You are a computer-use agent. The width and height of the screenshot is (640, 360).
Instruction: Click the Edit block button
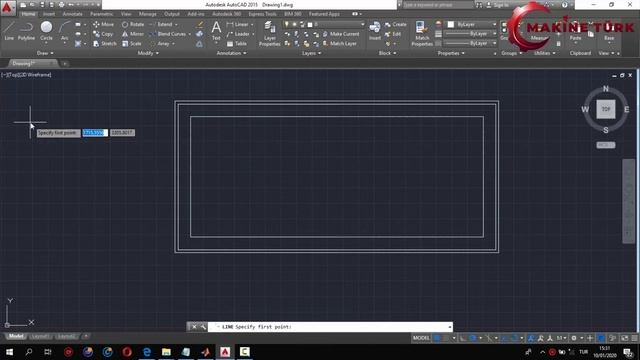pos(393,34)
